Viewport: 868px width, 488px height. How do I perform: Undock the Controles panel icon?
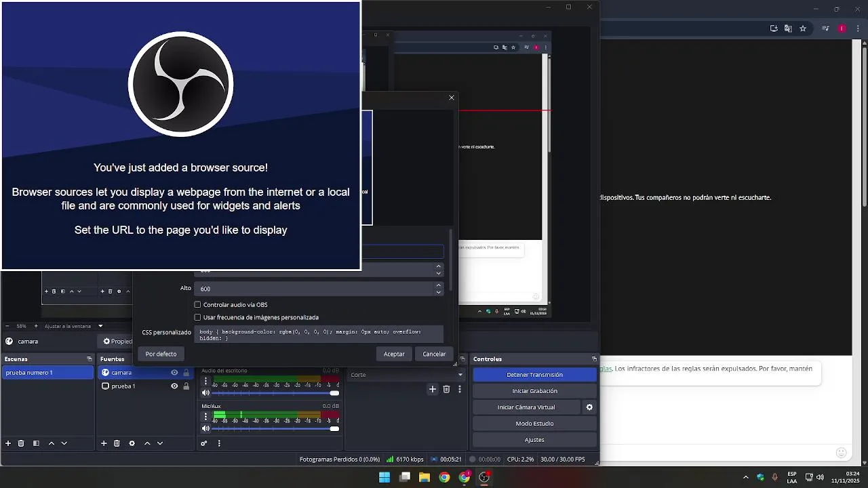coord(594,359)
